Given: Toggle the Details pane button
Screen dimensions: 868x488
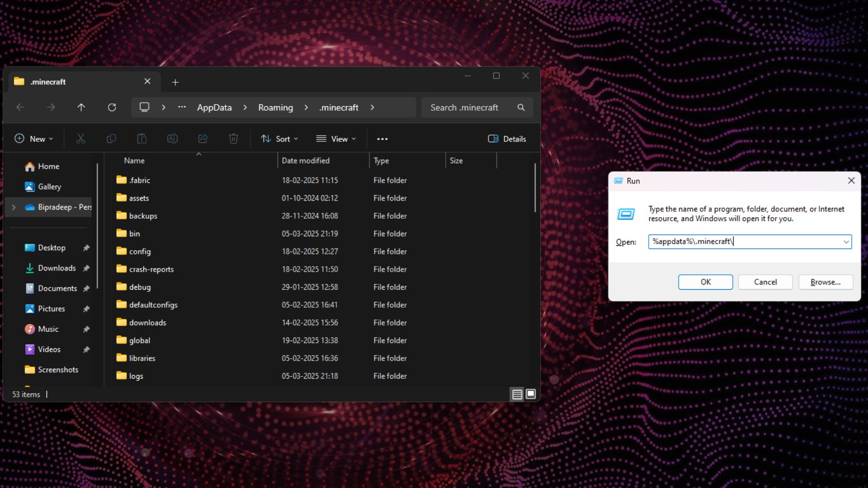Looking at the screenshot, I should 507,139.
